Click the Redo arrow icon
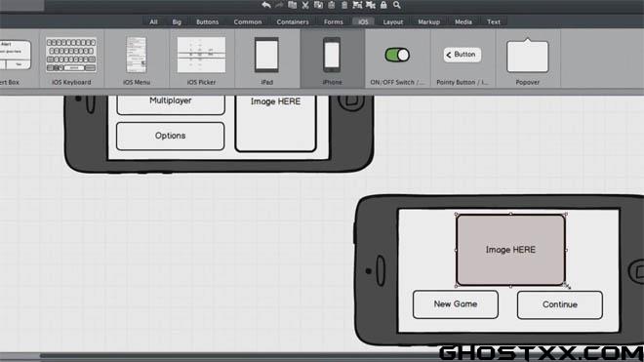Screen dimensions: 644x362 coord(279,5)
